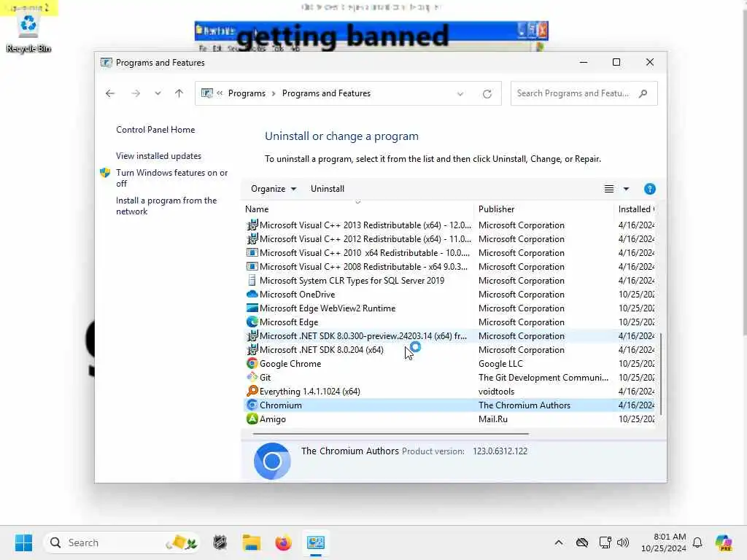Viewport: 747px width, 560px height.
Task: Expand the address bar history dropdown
Action: 460,94
